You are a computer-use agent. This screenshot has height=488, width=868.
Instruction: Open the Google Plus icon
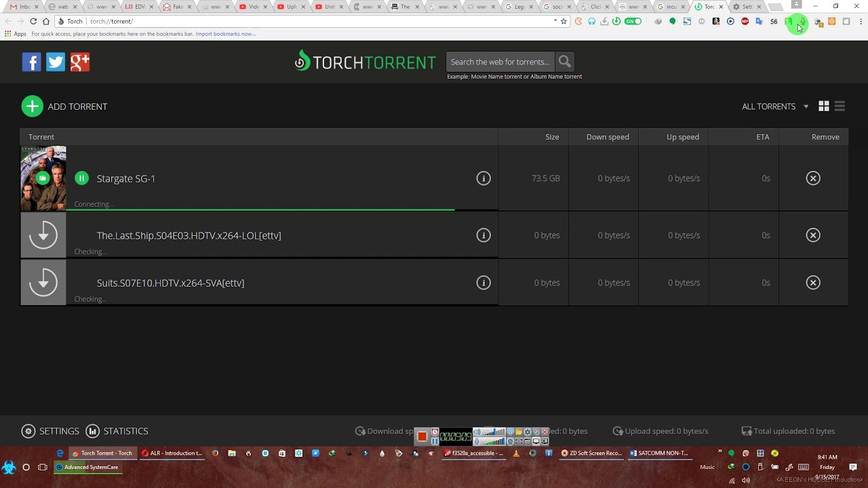click(x=80, y=62)
